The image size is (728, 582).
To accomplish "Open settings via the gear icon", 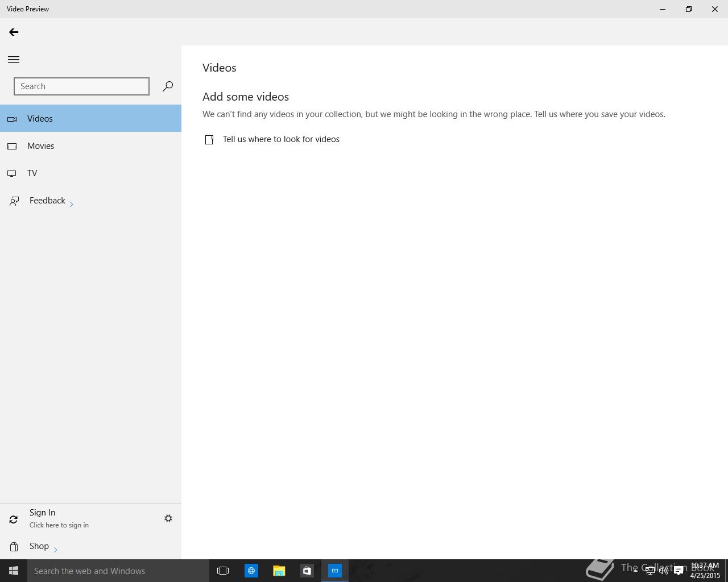I will [x=168, y=518].
